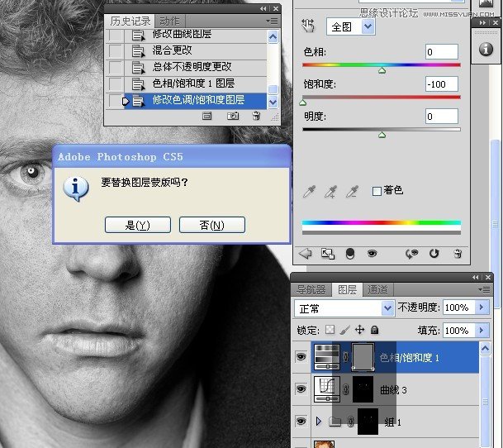The image size is (503, 448).
Task: Click the 饱和度 saturation slider handle
Action: (x=303, y=102)
